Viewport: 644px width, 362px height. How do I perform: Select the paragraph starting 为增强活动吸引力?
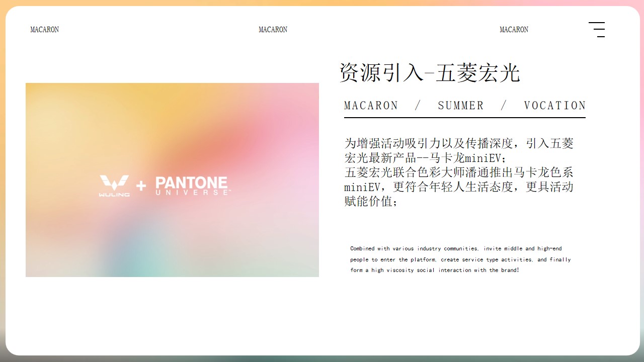459,172
